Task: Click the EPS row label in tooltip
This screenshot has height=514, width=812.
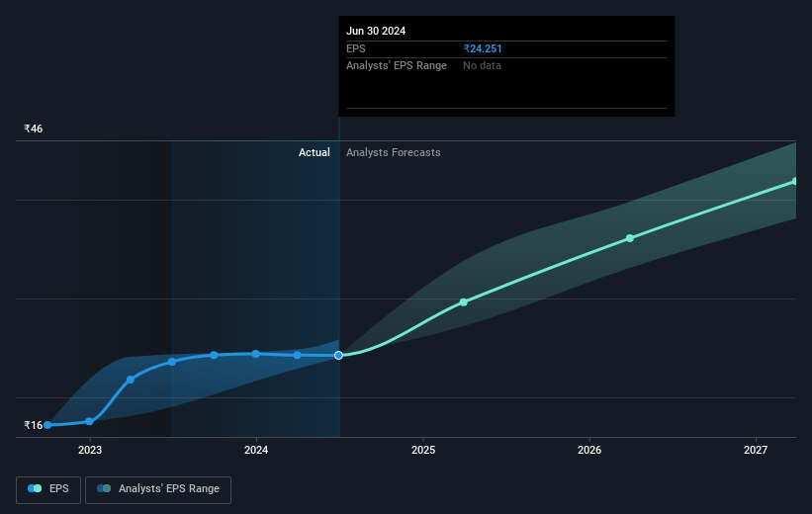Action: coord(355,48)
